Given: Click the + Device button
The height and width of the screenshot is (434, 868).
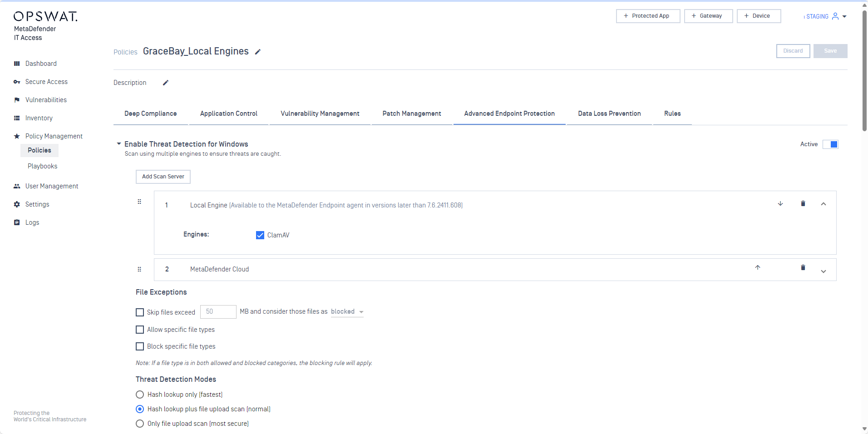Looking at the screenshot, I should click(x=759, y=16).
